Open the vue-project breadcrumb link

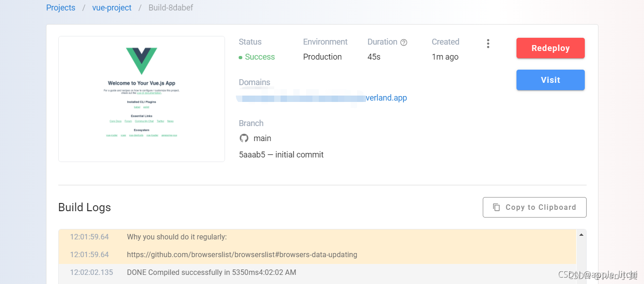(112, 8)
